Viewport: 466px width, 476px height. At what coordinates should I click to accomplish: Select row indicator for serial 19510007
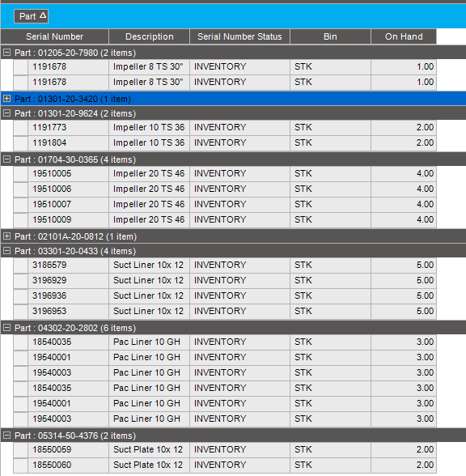pyautogui.click(x=21, y=204)
